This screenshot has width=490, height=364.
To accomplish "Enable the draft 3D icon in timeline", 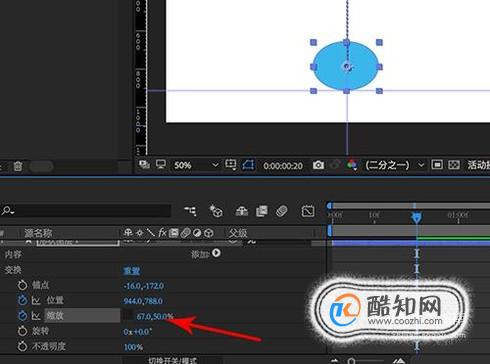I will 216,211.
